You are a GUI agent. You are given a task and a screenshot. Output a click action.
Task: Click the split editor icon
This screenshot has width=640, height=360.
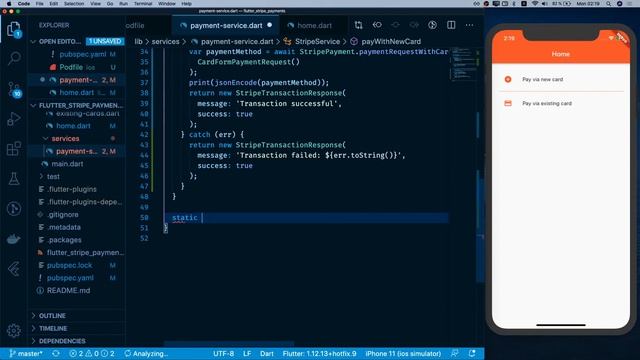451,25
